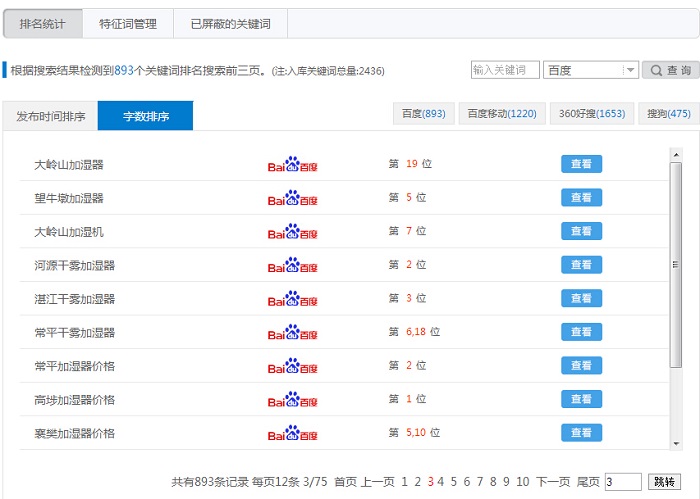This screenshot has height=499, width=700.
Task: Filter results by 百度移动(1220)
Action: [x=502, y=114]
